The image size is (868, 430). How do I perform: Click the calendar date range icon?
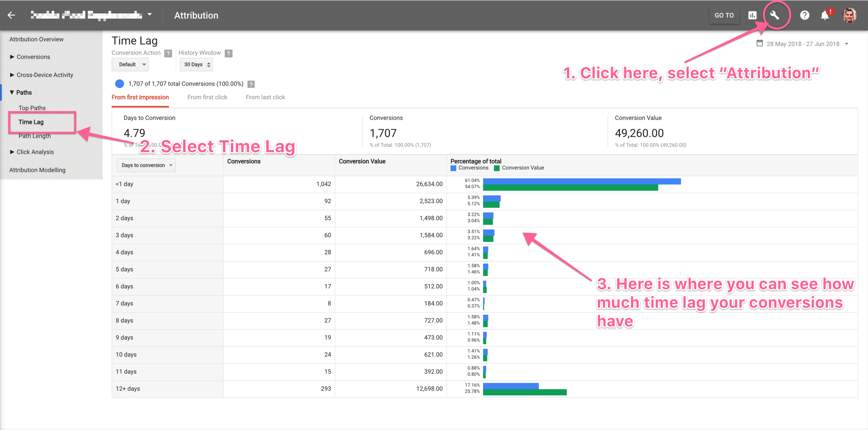pyautogui.click(x=759, y=43)
